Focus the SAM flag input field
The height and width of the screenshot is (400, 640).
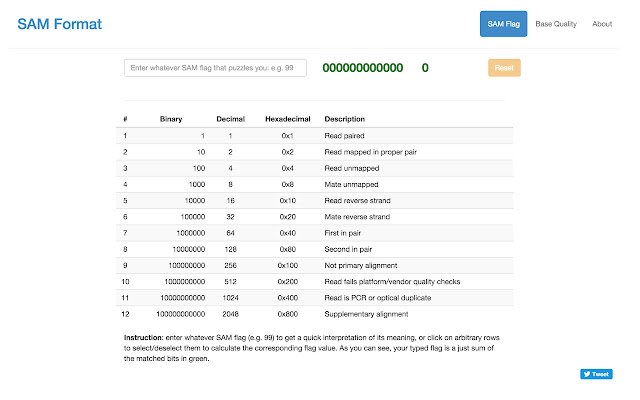tap(215, 68)
